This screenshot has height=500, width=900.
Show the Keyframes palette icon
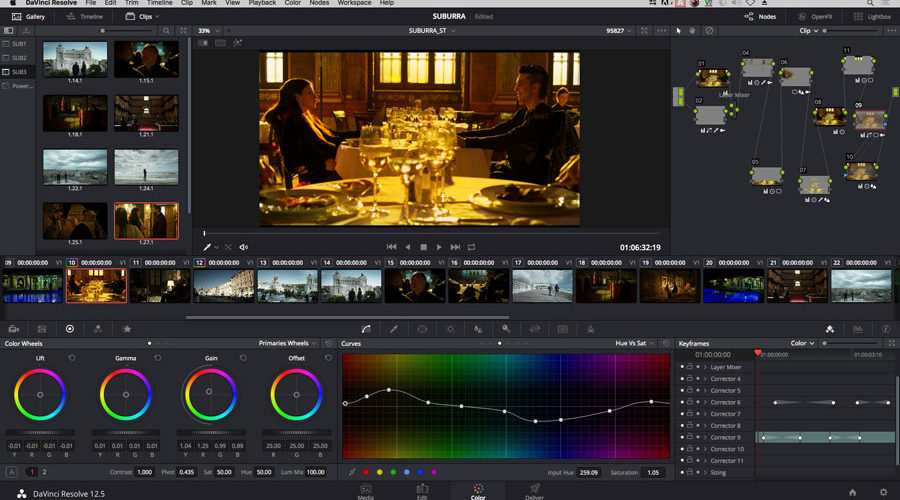coord(829,329)
